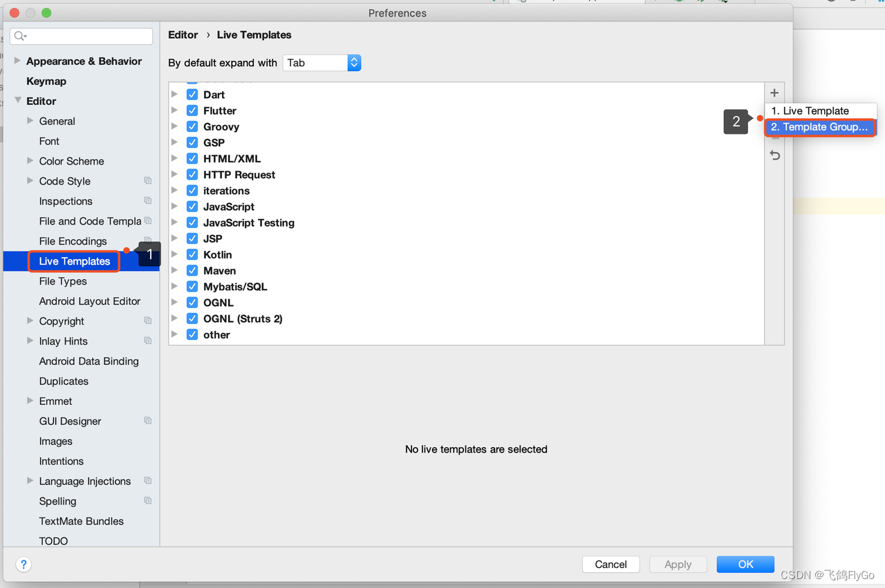Expand the Code Style node
Image resolution: width=885 pixels, height=588 pixels.
pos(30,181)
